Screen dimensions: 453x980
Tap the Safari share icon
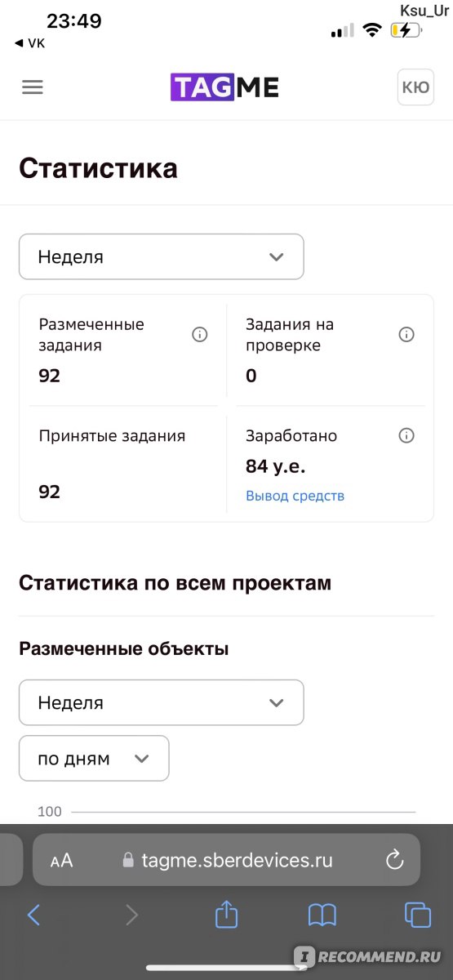click(226, 915)
